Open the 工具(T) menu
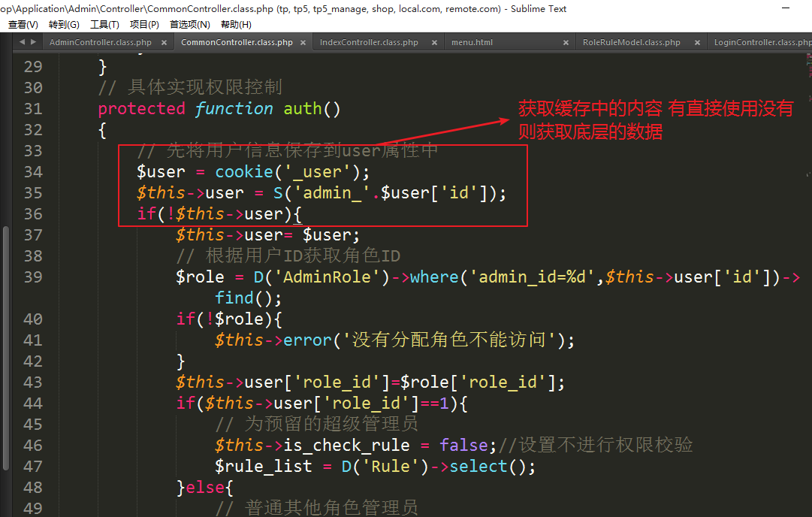Screen dimensions: 812x517 (x=104, y=25)
